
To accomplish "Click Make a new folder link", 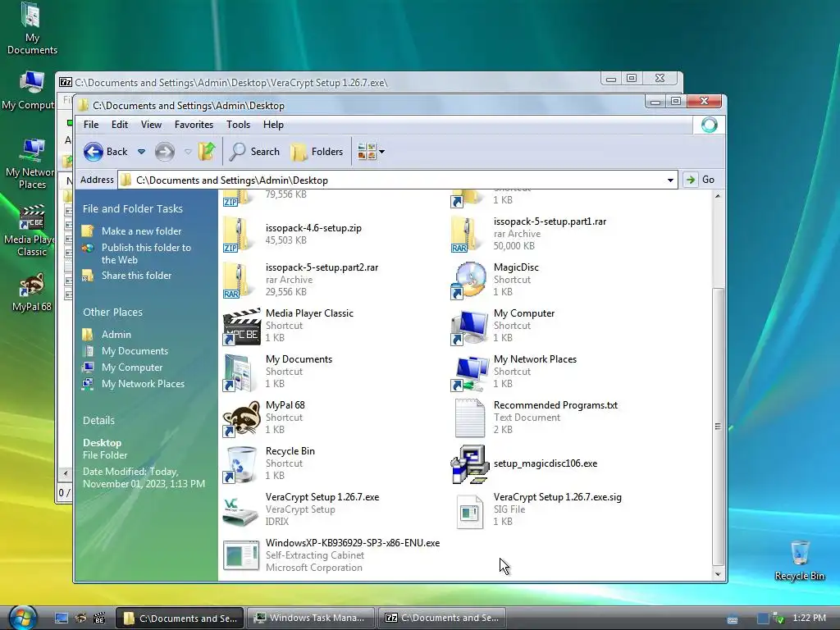I will (x=141, y=231).
